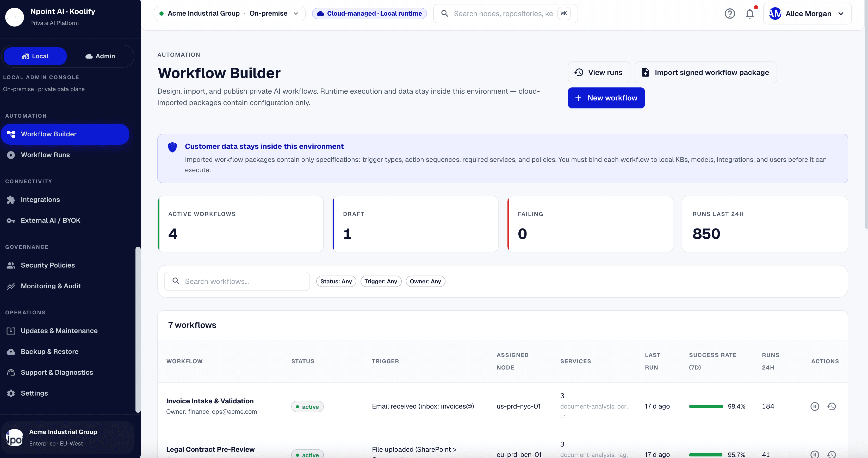Open the Status: Any filter
868x458 pixels.
[x=336, y=281]
